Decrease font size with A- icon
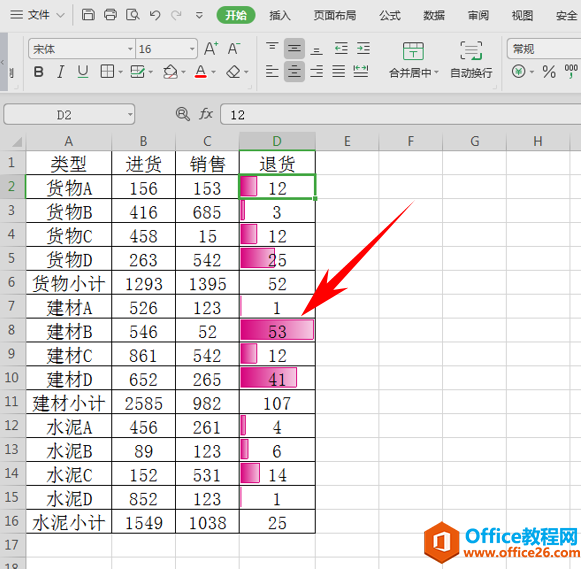 [234, 49]
